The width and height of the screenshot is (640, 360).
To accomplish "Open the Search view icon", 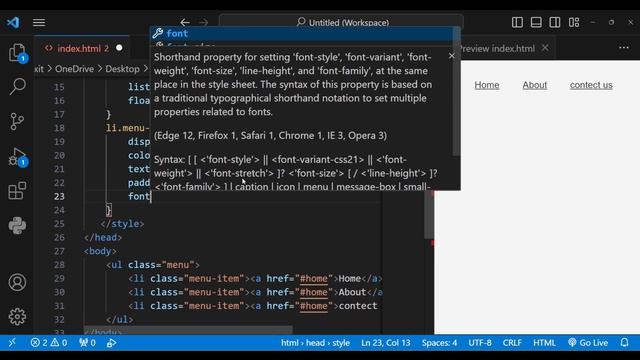I will pos(17,87).
